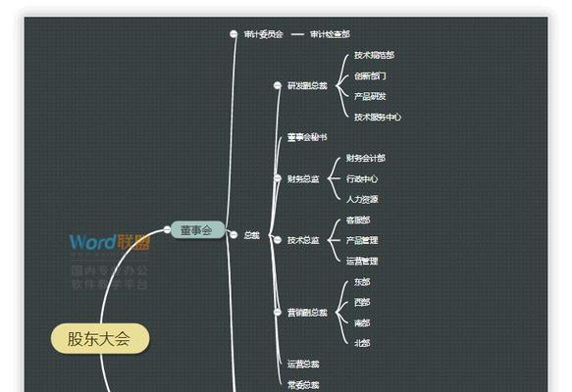Select the 创新部门 subtopic
Screen dimensions: 572x392
[x=370, y=75]
